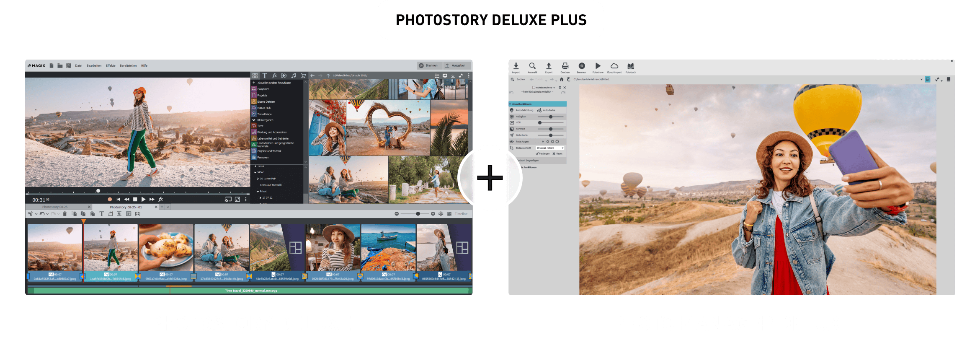
Task: Click the Brennen button in Photostory header
Action: [x=430, y=65]
